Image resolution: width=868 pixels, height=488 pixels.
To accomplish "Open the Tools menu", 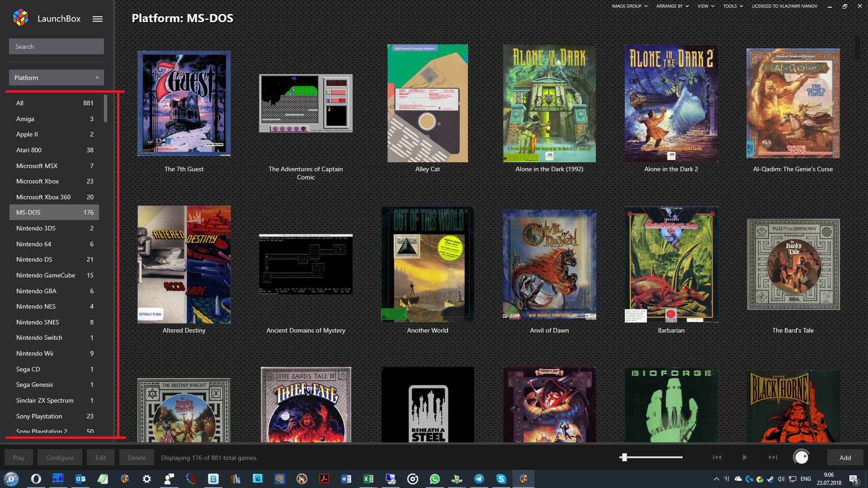I will [x=733, y=6].
